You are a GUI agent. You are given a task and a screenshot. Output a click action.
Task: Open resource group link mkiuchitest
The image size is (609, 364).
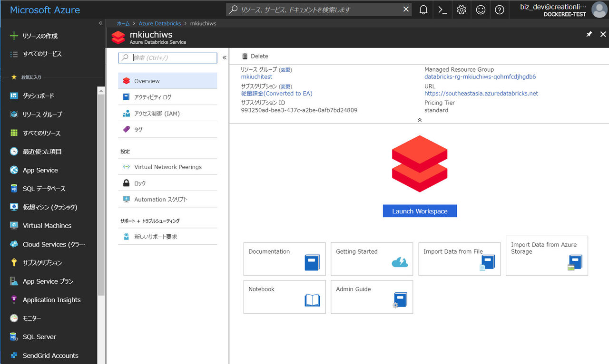[257, 77]
